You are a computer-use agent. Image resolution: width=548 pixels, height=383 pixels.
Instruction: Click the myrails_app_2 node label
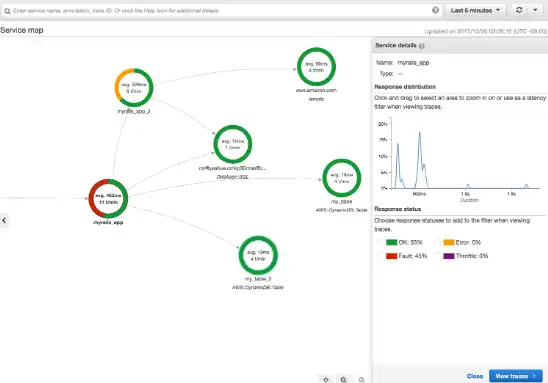pos(134,111)
